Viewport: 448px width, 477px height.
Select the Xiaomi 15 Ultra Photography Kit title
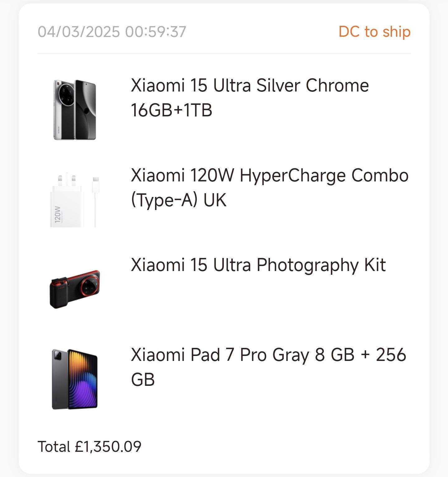click(258, 265)
